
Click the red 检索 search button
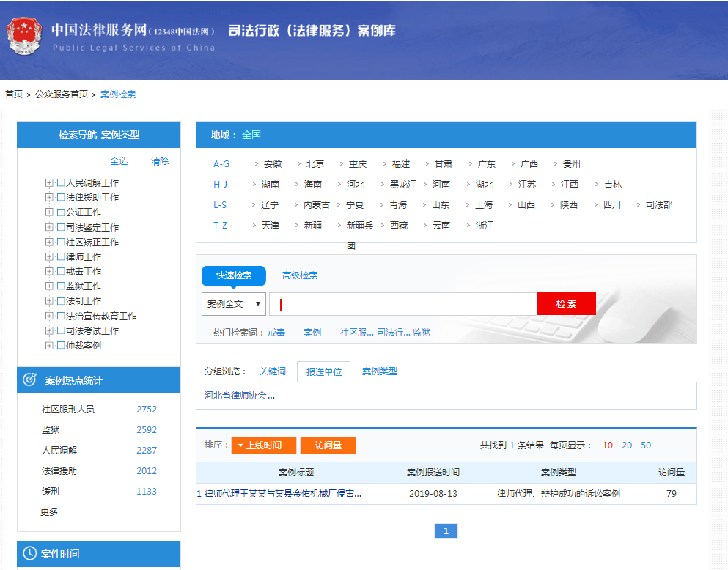pyautogui.click(x=567, y=303)
